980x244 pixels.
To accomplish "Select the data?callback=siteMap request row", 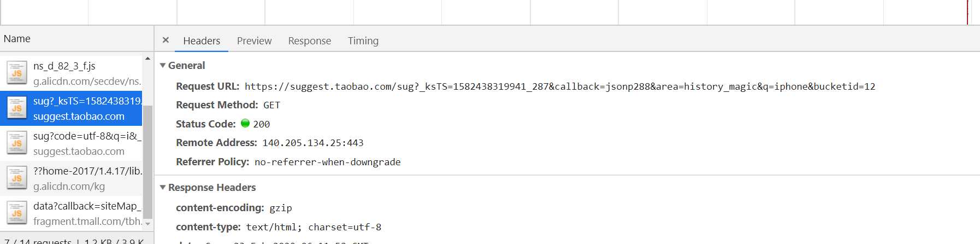I will tap(71, 213).
